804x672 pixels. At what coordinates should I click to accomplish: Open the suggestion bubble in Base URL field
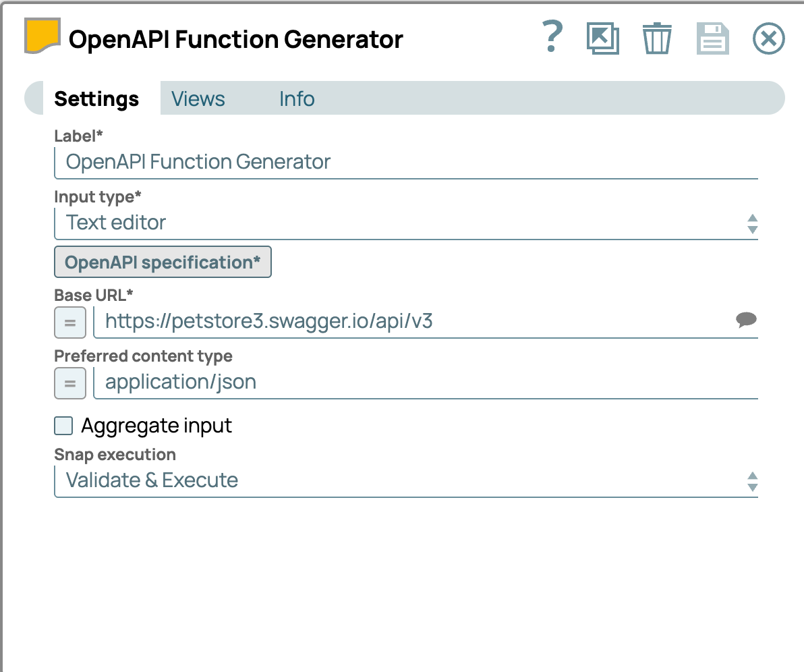pyautogui.click(x=745, y=320)
